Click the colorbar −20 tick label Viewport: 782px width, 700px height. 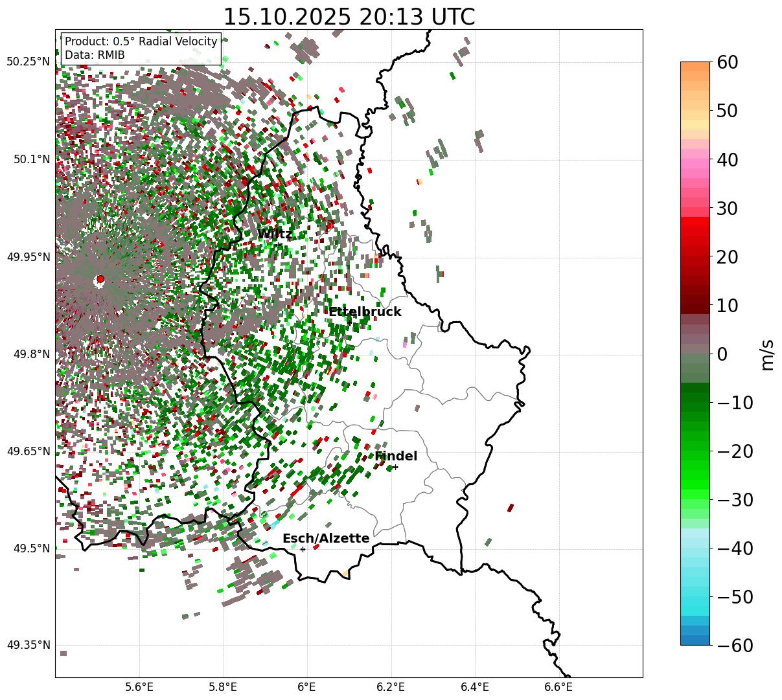pyautogui.click(x=735, y=451)
